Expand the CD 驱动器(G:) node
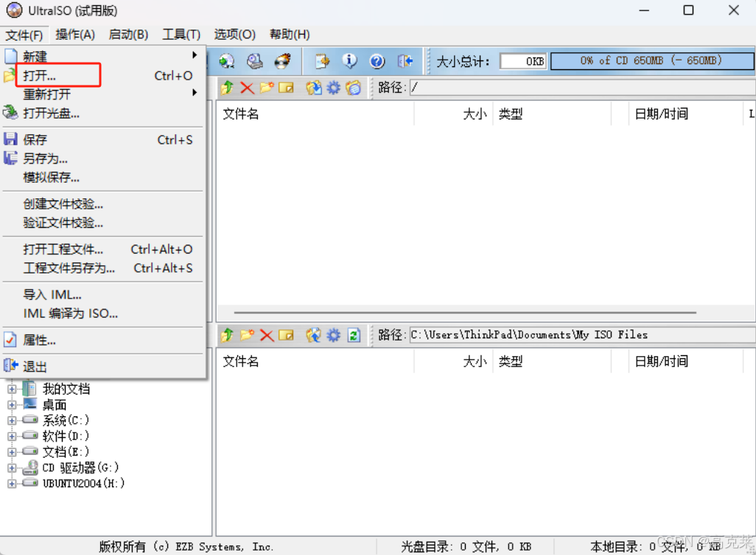This screenshot has width=756, height=555. [12, 468]
